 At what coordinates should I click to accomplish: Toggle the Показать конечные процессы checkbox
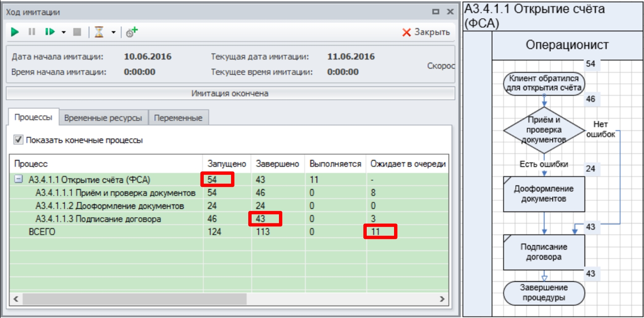click(x=18, y=140)
